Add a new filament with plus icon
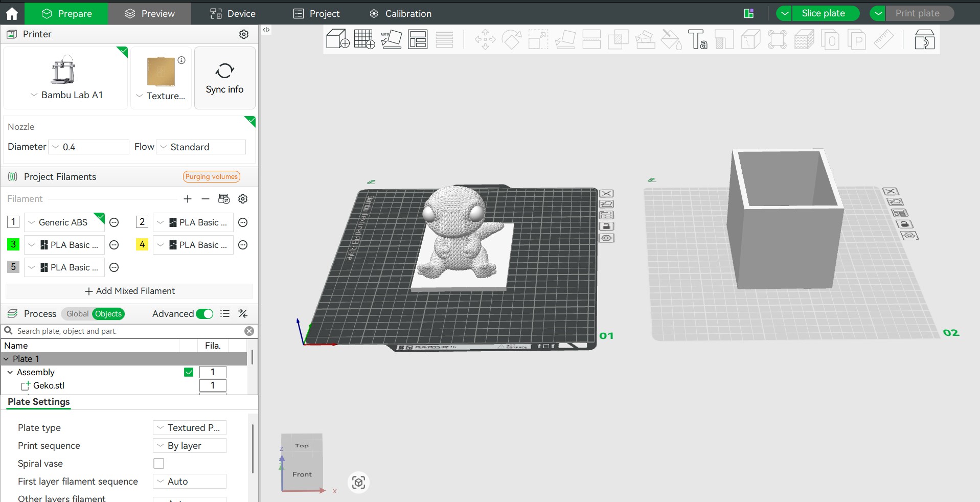980x502 pixels. point(188,199)
